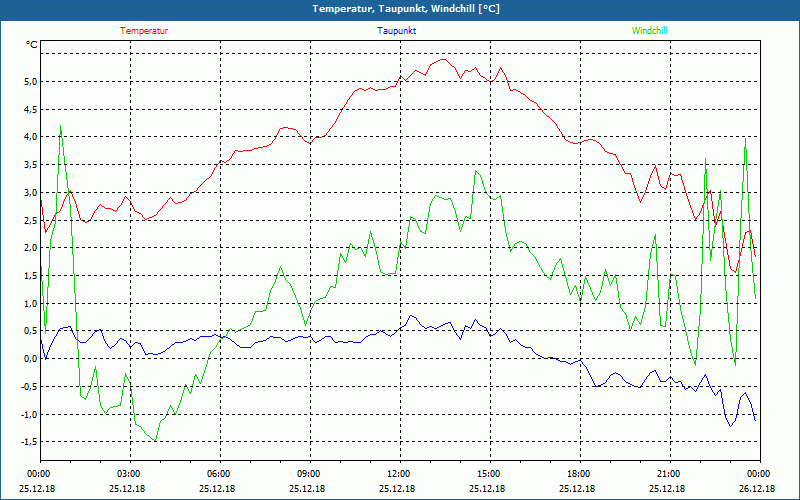Click the '26.12.18' date label
Viewport: 800px width, 500px height.
pyautogui.click(x=757, y=489)
